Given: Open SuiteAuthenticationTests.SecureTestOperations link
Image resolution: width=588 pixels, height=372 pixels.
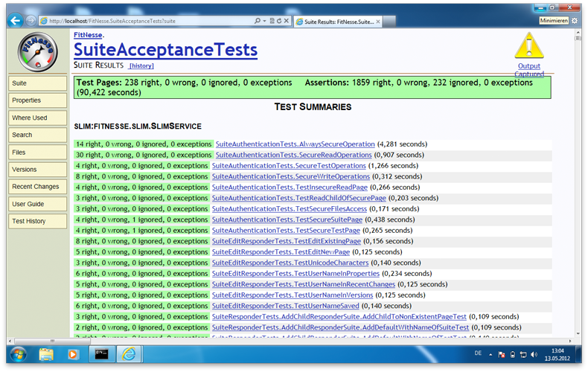Looking at the screenshot, I should click(x=289, y=166).
